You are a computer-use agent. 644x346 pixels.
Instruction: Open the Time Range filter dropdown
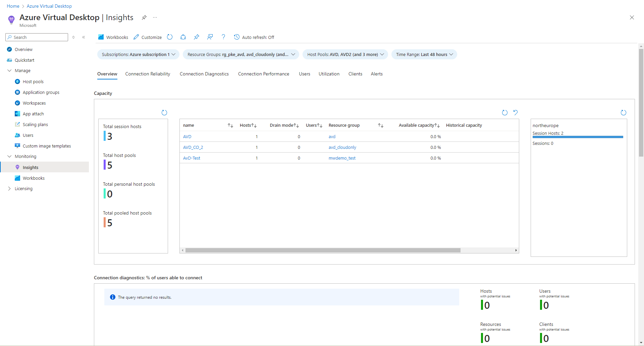424,54
